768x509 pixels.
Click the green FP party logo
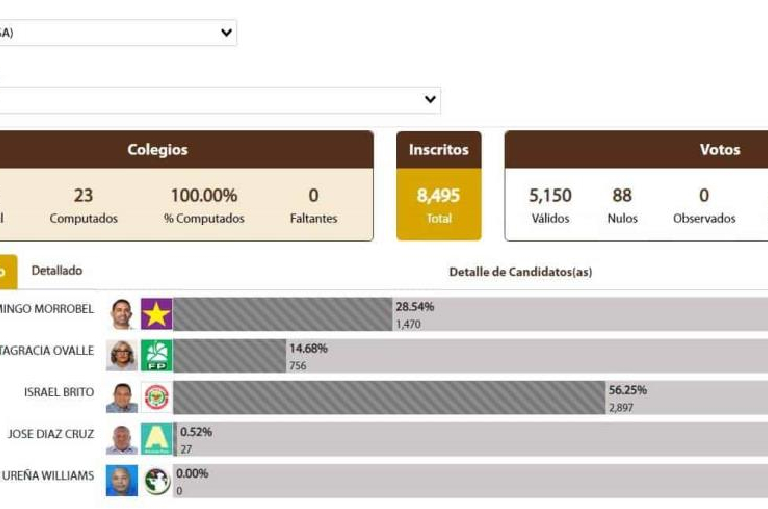pos(157,355)
